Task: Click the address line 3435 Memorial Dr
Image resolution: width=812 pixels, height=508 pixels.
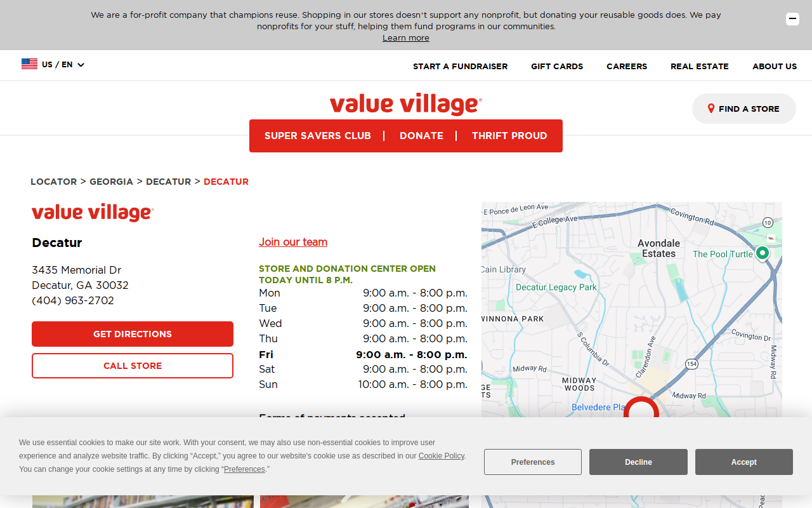Action: click(x=77, y=270)
